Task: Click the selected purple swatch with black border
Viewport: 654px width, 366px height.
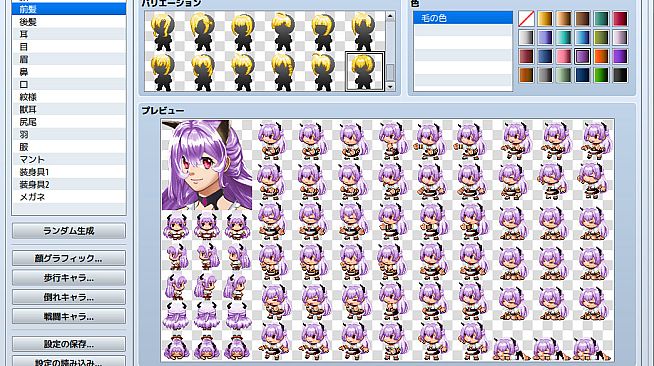Action: (583, 56)
